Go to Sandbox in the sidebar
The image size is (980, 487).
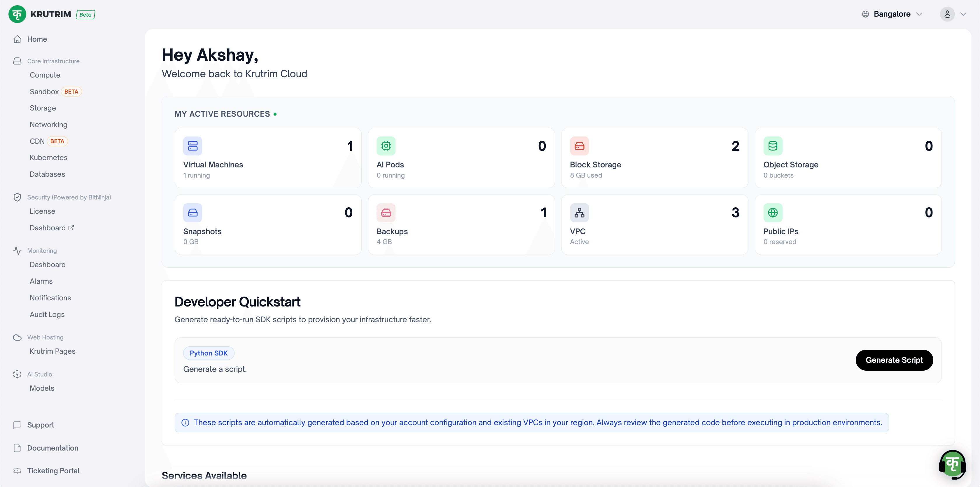click(x=44, y=92)
